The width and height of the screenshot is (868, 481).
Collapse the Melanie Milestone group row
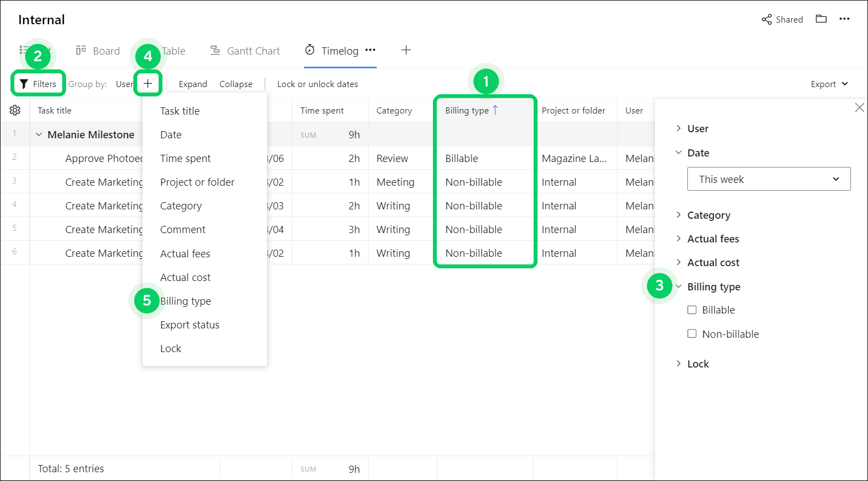point(39,134)
